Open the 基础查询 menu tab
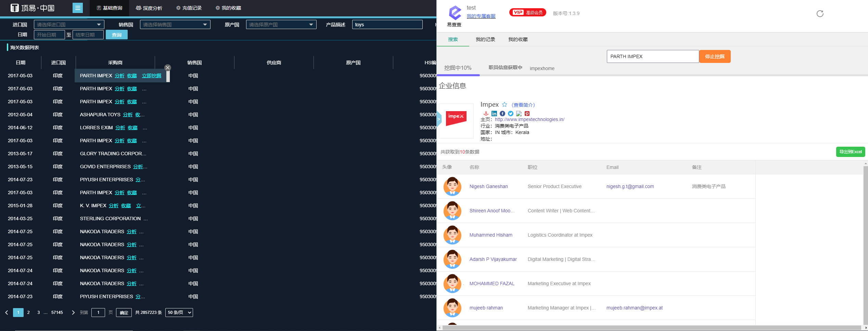 pos(110,8)
